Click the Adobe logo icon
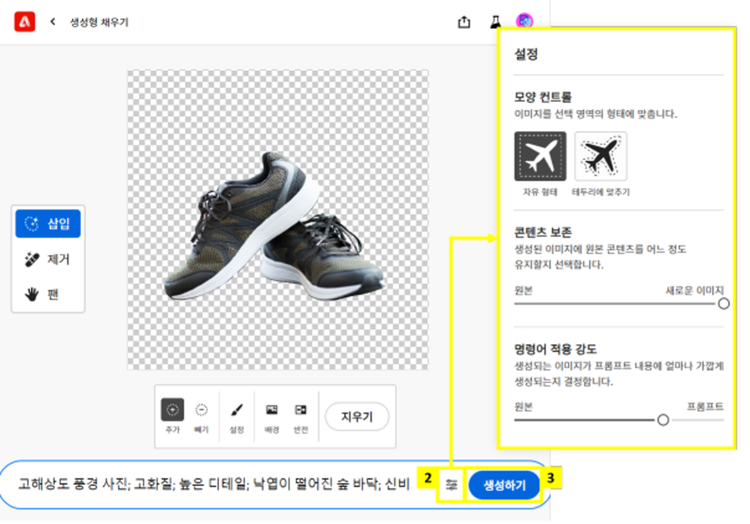Image resolution: width=750 pixels, height=524 pixels. tap(25, 22)
